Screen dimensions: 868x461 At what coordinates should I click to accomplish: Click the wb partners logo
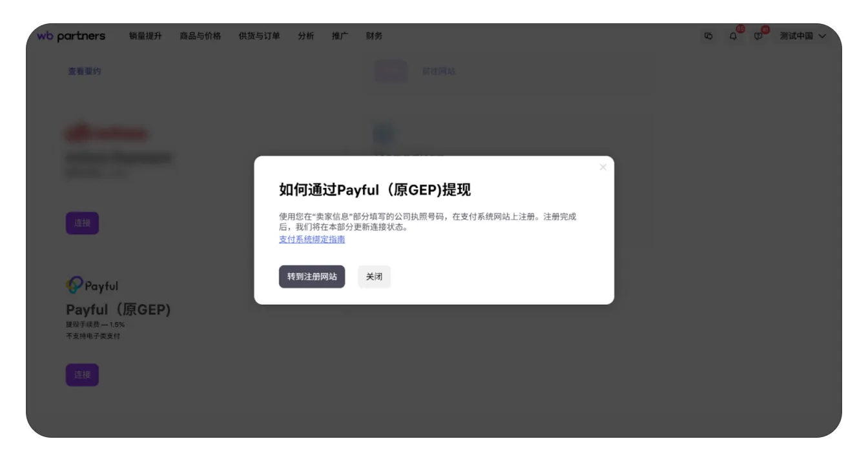(x=71, y=36)
